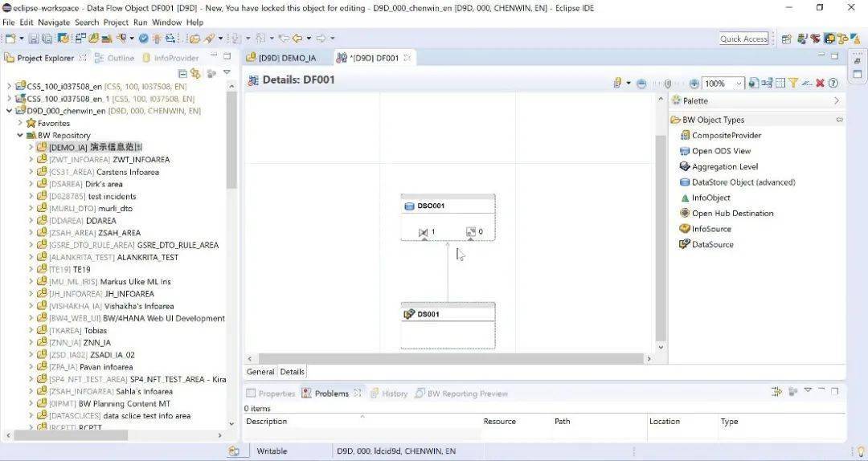Select Aggregation Level palette entry
The height and width of the screenshot is (461, 868).
719,166
